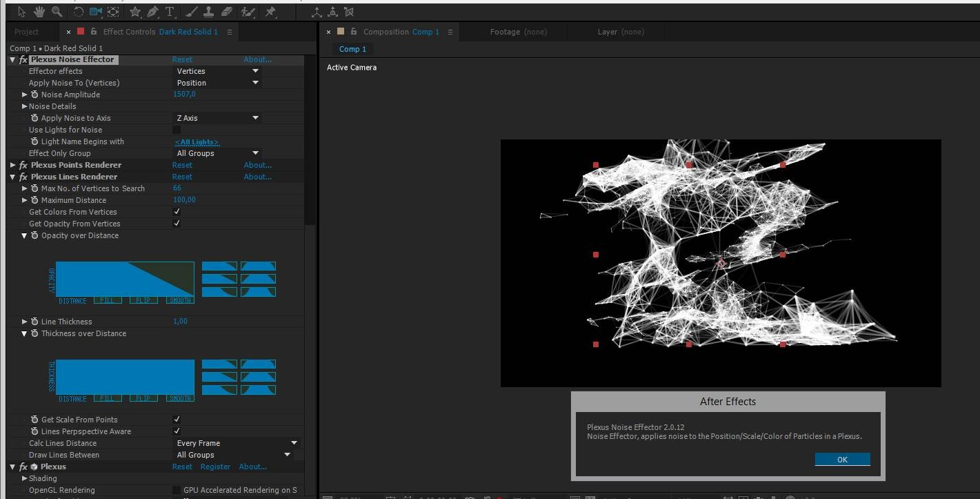The image size is (980, 499).
Task: Collapse the Thickness over Distance graph
Action: (25, 333)
